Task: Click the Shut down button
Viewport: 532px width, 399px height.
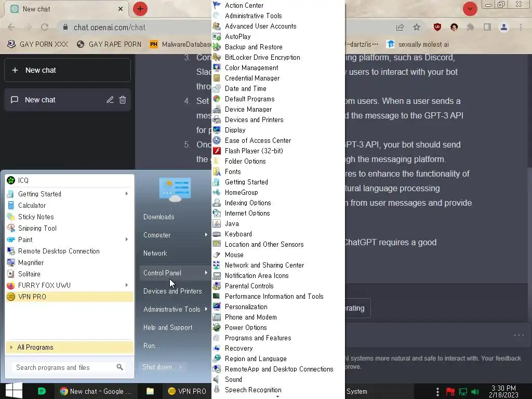Action: click(157, 367)
